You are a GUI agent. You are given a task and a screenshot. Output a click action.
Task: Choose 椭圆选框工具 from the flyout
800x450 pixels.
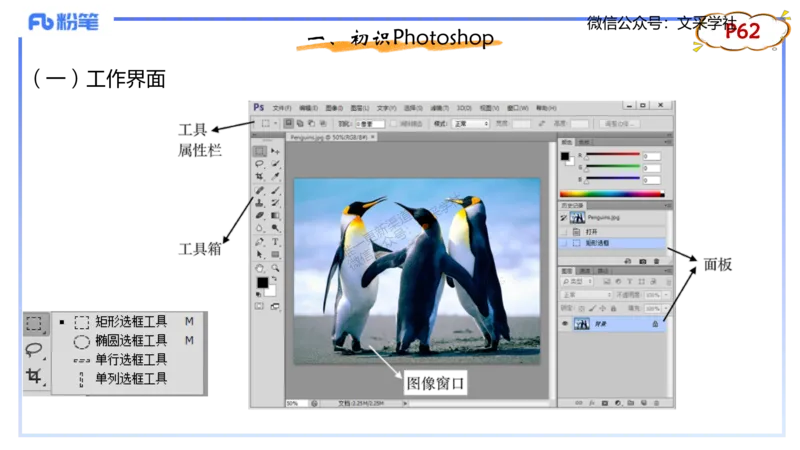[x=130, y=341]
